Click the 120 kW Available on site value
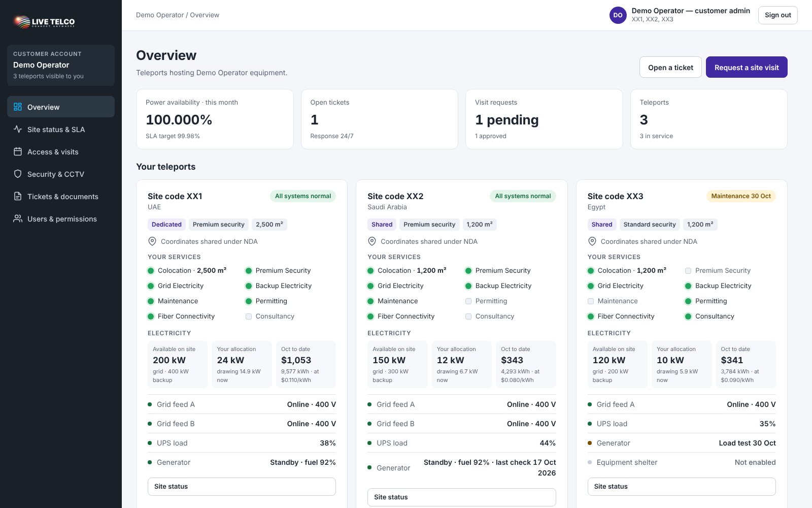This screenshot has width=812, height=508. (x=609, y=360)
